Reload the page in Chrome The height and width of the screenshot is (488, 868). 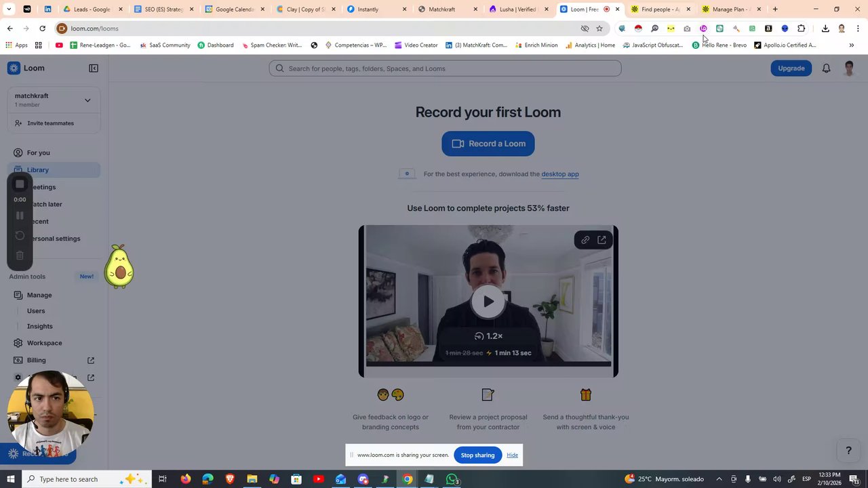tap(42, 28)
